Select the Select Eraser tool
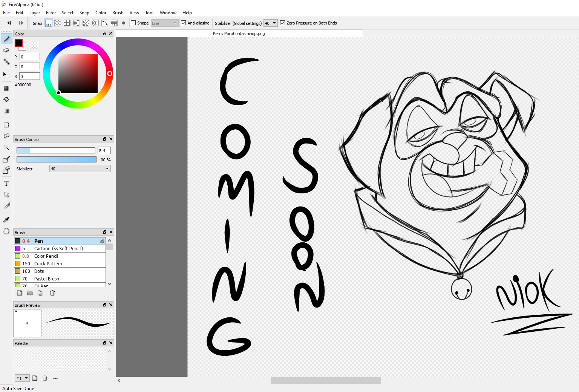 pos(6,171)
